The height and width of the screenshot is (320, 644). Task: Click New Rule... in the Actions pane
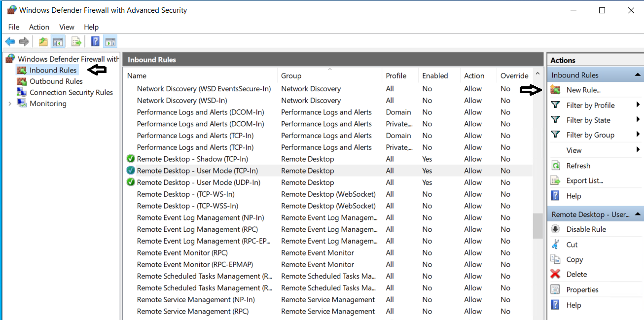pos(583,90)
